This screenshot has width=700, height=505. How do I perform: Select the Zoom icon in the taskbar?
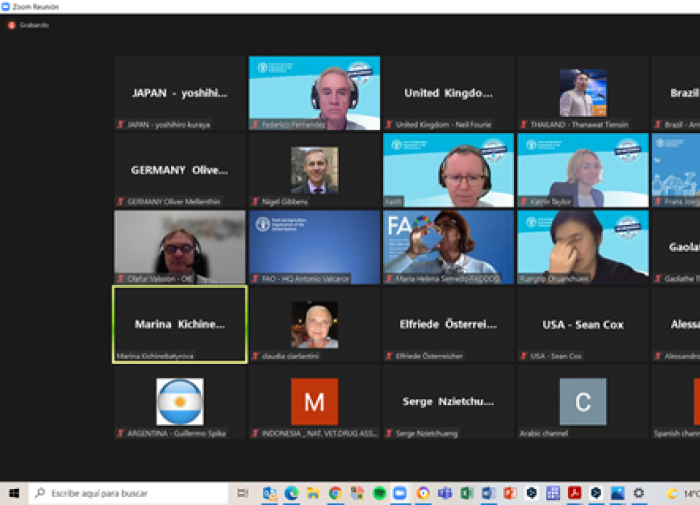click(x=400, y=493)
